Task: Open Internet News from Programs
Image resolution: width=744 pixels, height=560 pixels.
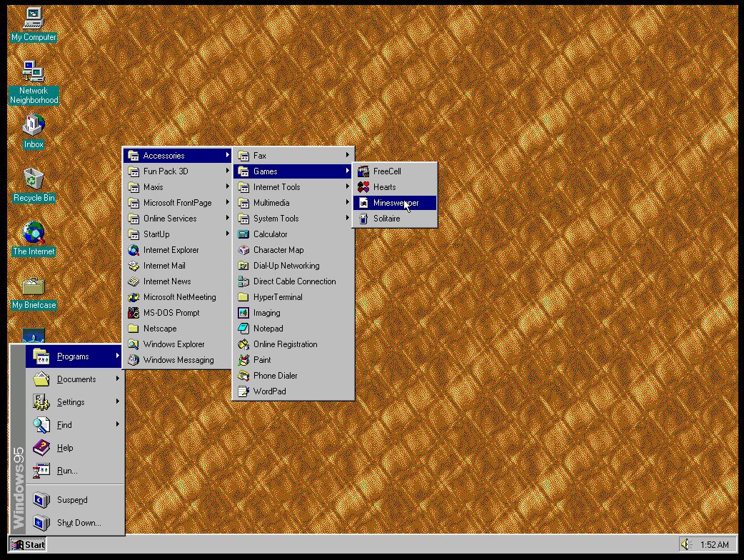Action: [177, 281]
